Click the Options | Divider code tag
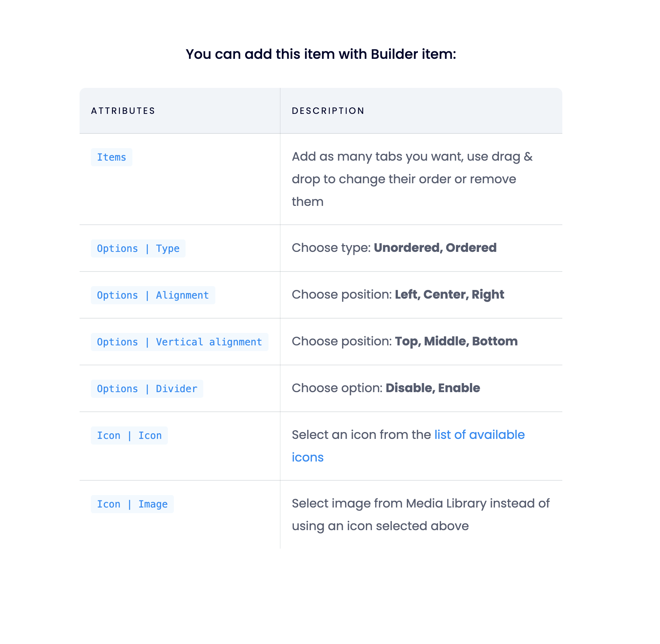660x644 pixels. [x=147, y=389]
